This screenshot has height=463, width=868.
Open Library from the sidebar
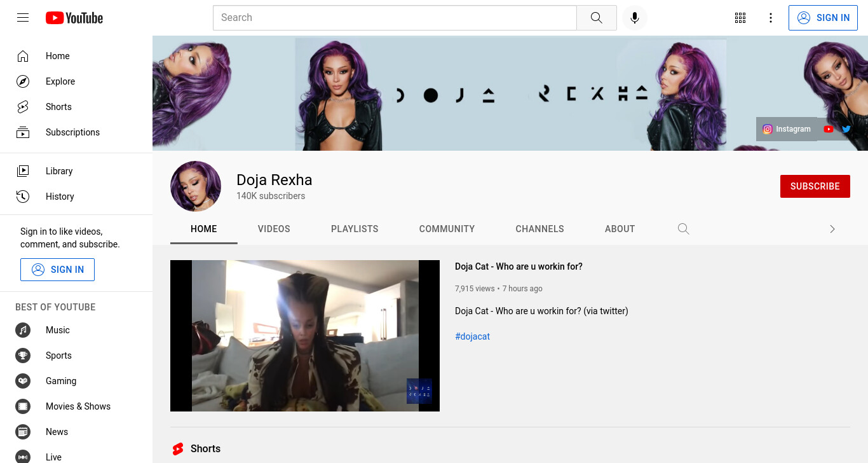point(76,171)
